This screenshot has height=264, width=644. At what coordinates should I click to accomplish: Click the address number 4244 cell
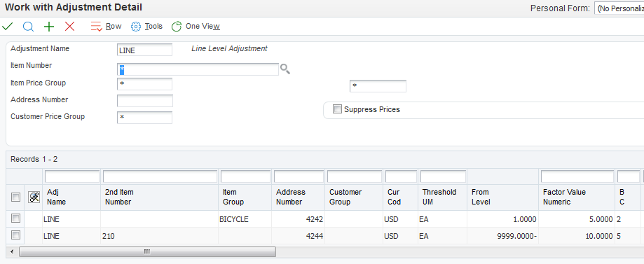click(299, 236)
